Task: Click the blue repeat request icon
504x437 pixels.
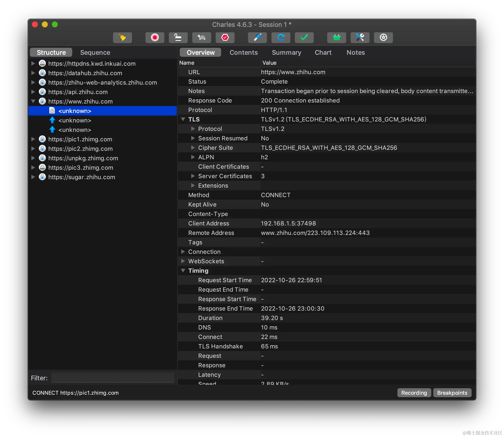Action: coord(281,38)
